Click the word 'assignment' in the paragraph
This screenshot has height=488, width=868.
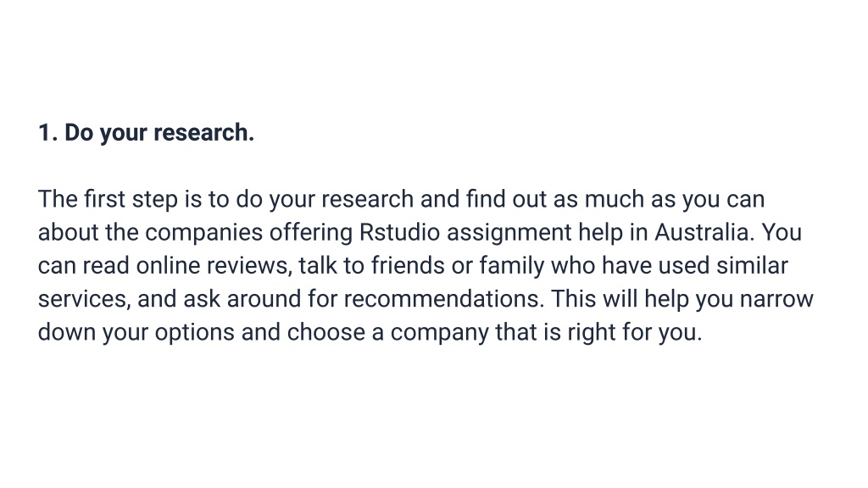pos(509,234)
